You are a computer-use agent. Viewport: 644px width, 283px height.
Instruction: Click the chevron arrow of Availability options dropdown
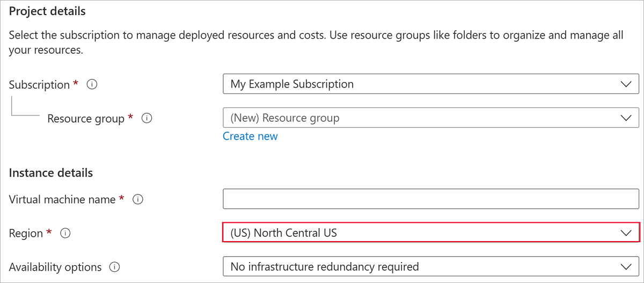pos(625,267)
